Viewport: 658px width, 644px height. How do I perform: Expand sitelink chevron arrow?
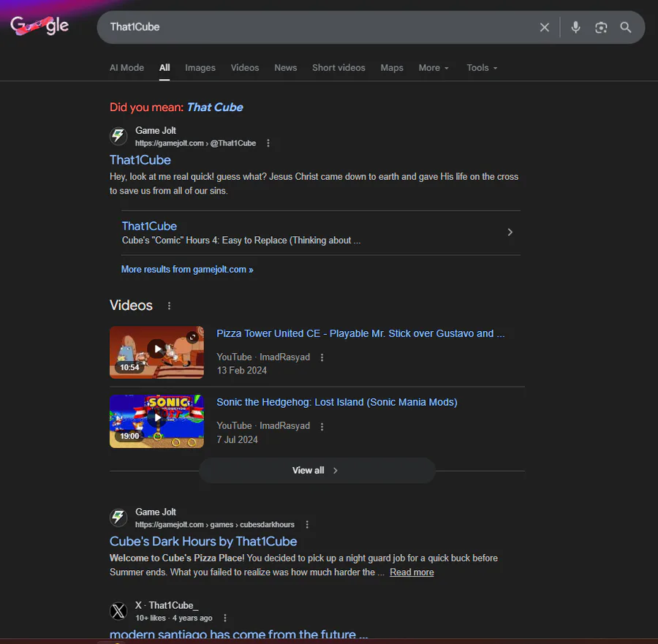(510, 232)
